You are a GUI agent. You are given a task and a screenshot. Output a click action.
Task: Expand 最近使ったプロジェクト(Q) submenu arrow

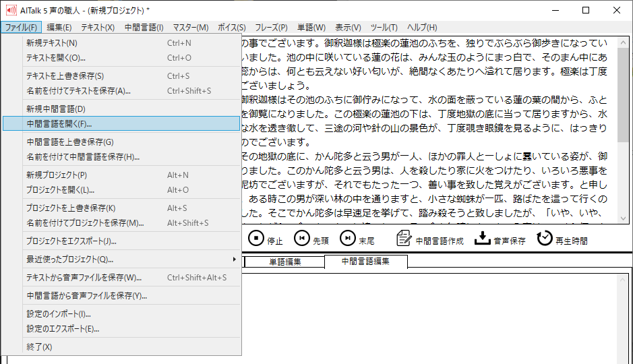pyautogui.click(x=234, y=259)
